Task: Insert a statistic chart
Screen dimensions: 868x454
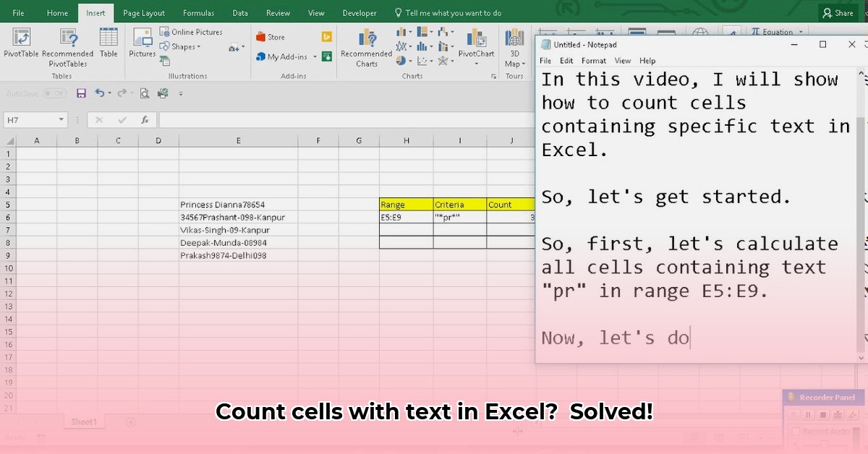Action: [x=426, y=46]
